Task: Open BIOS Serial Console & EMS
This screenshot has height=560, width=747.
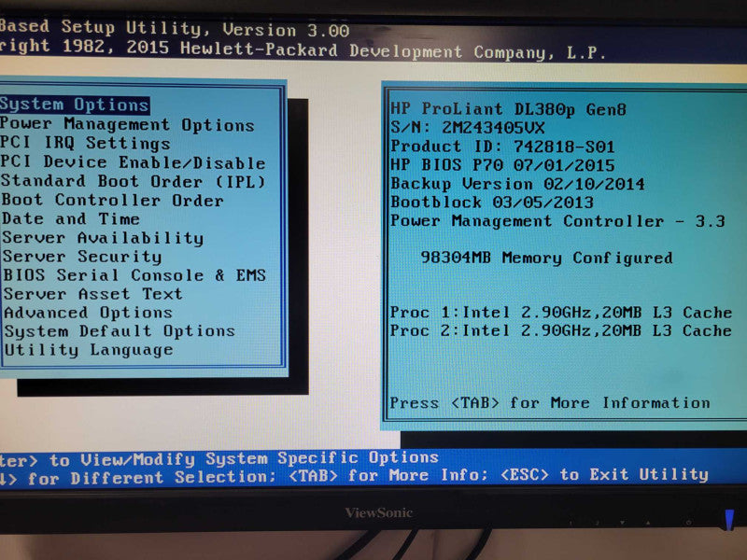Action: click(x=134, y=275)
